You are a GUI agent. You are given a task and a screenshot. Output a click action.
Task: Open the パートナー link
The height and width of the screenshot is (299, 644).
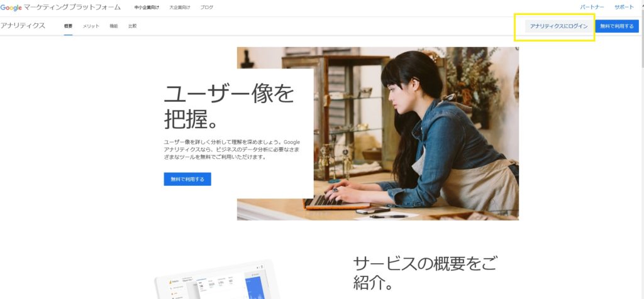pyautogui.click(x=592, y=8)
